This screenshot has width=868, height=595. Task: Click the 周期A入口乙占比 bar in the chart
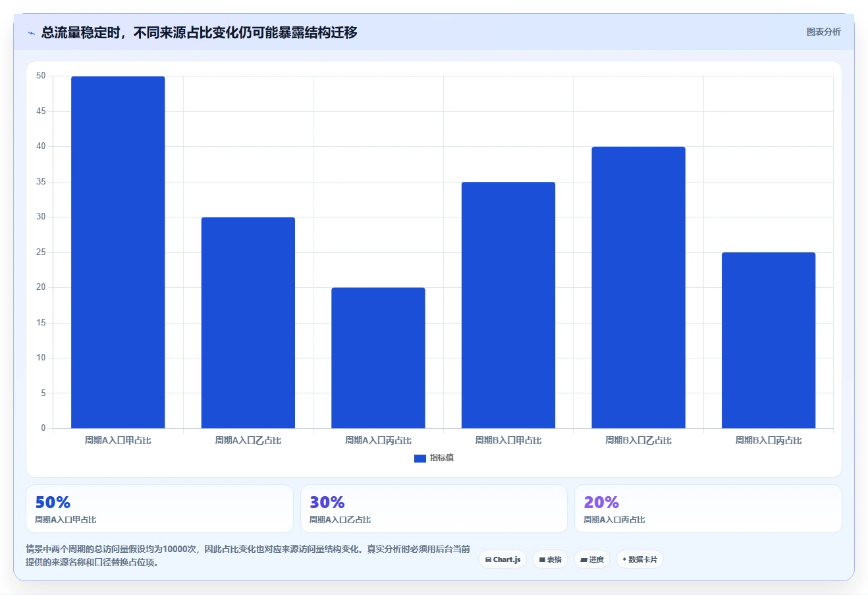click(248, 323)
